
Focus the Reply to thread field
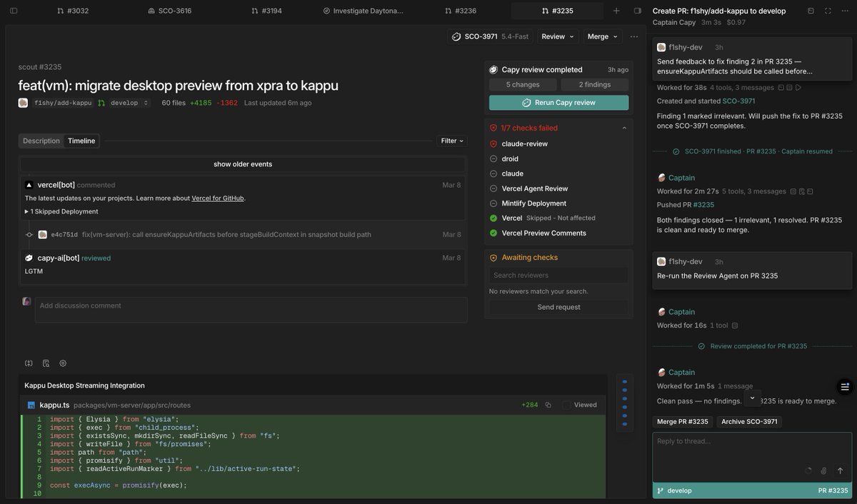coord(752,457)
